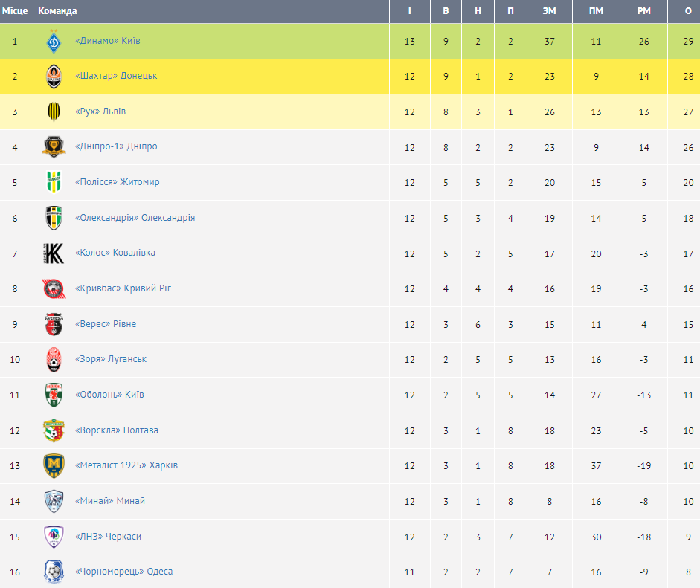Screen dimensions: 700x588
Task: Open the «Динамо» Київ team link
Action: pyautogui.click(x=107, y=41)
